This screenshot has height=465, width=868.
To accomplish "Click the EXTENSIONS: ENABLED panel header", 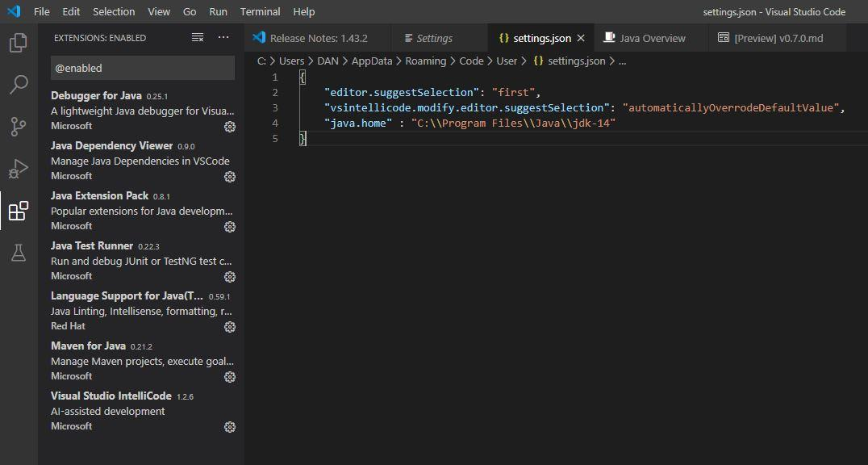I will (100, 38).
